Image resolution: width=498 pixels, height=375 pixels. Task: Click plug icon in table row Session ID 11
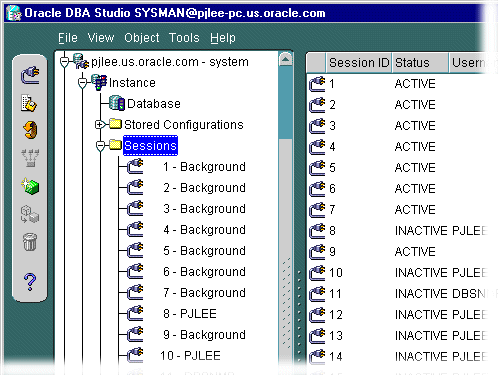pos(317,294)
